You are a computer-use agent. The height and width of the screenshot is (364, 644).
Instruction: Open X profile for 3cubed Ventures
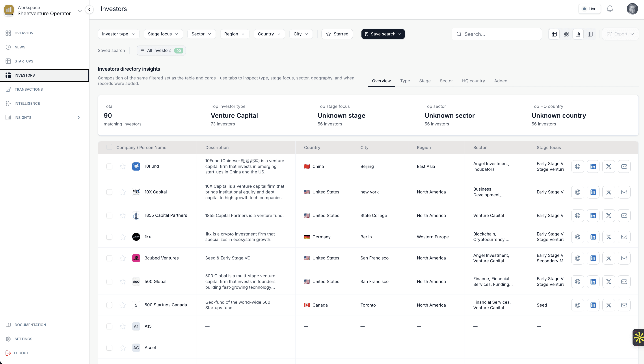(x=609, y=258)
